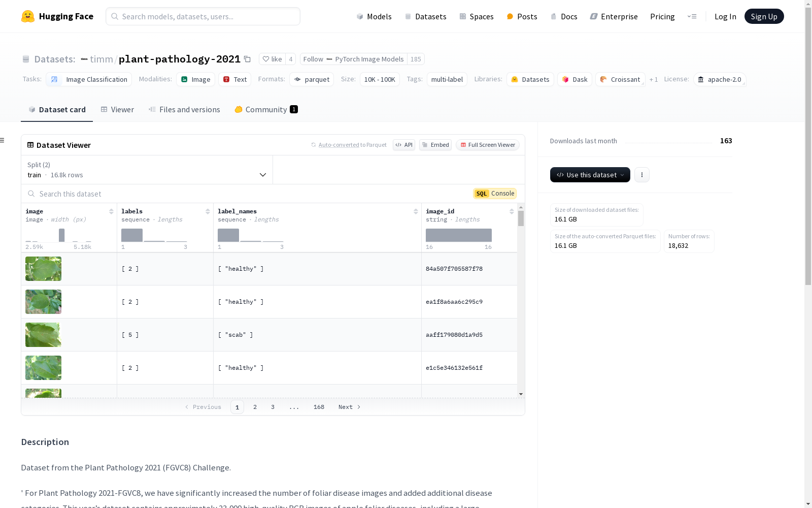This screenshot has height=508, width=812.
Task: Open the Full Screen Viewer
Action: [x=488, y=145]
